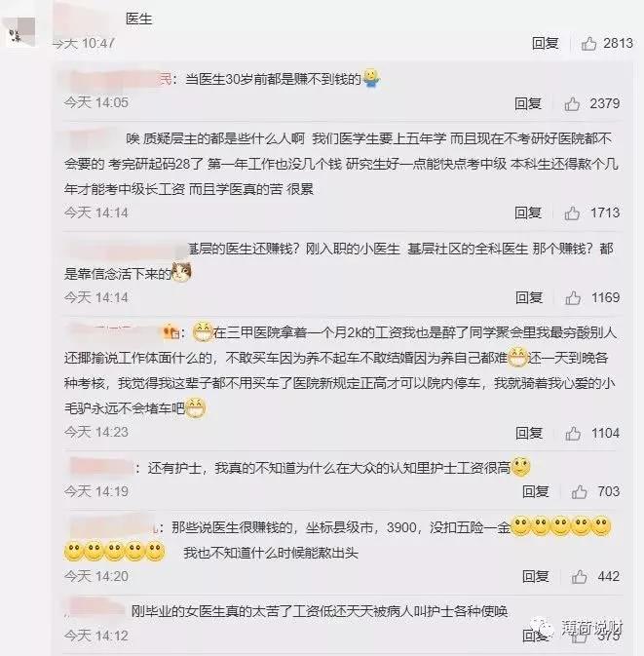Reply to the medical student comment at 14:14

coord(528,212)
